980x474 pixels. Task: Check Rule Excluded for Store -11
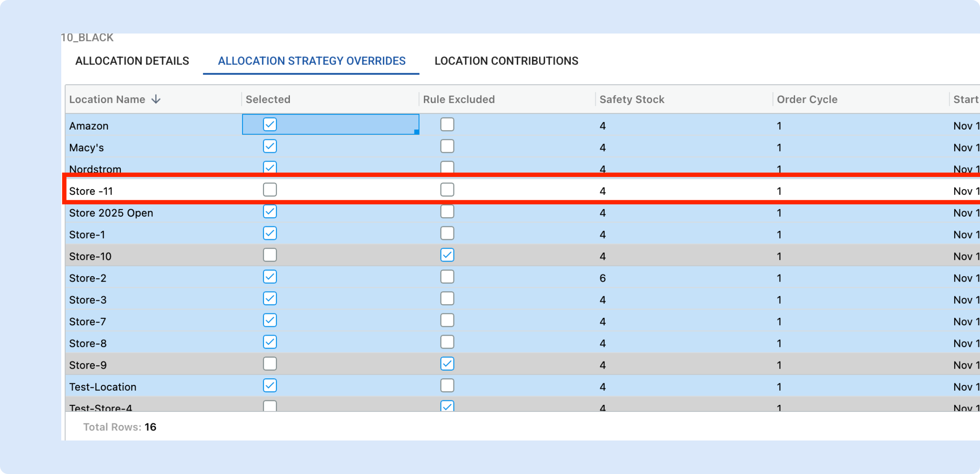click(447, 190)
